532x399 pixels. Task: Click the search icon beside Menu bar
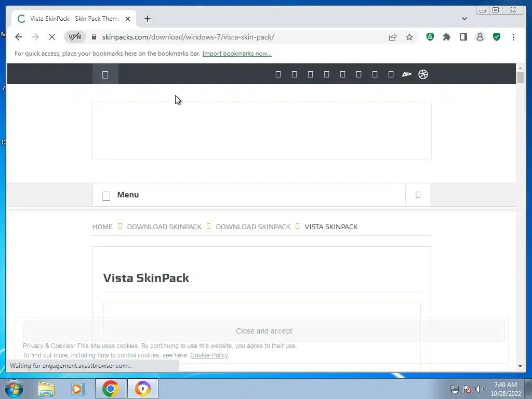click(418, 194)
